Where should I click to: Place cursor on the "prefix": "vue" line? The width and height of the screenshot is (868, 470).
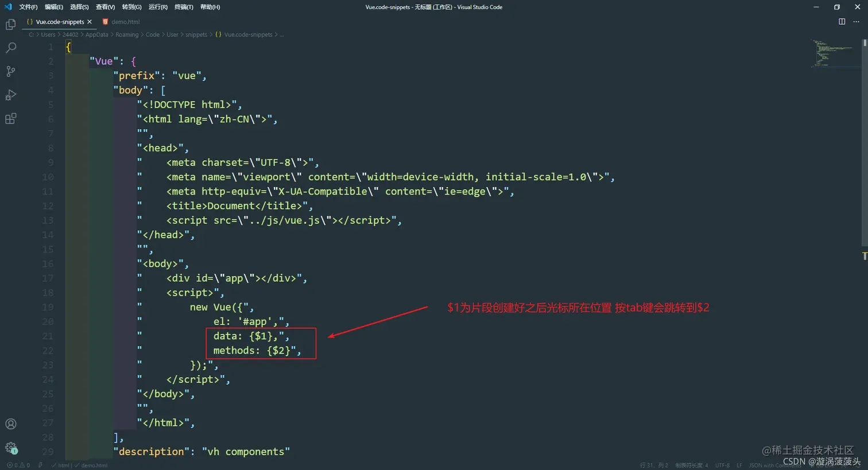pyautogui.click(x=160, y=76)
